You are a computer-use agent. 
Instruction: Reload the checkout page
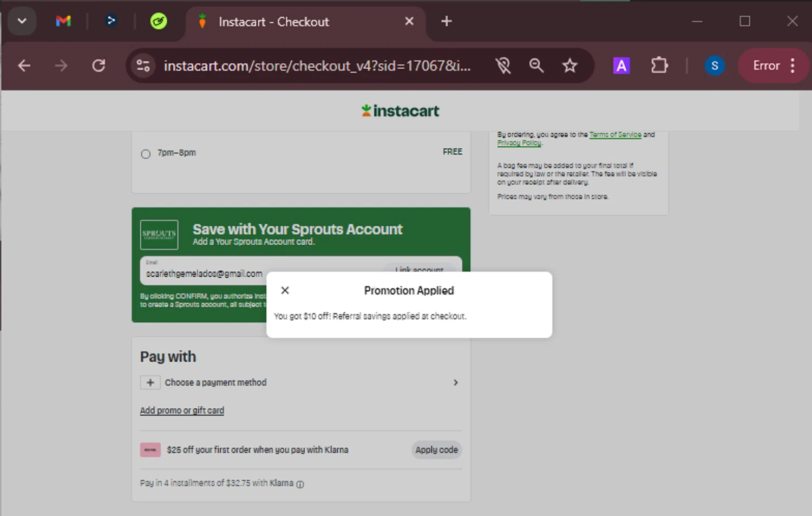tap(99, 66)
